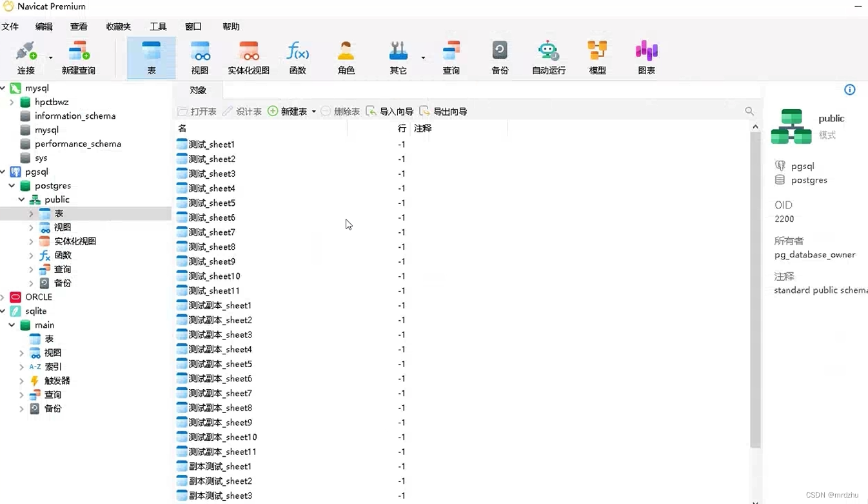Expand the ORCLE connection
868x504 pixels.
coord(3,297)
